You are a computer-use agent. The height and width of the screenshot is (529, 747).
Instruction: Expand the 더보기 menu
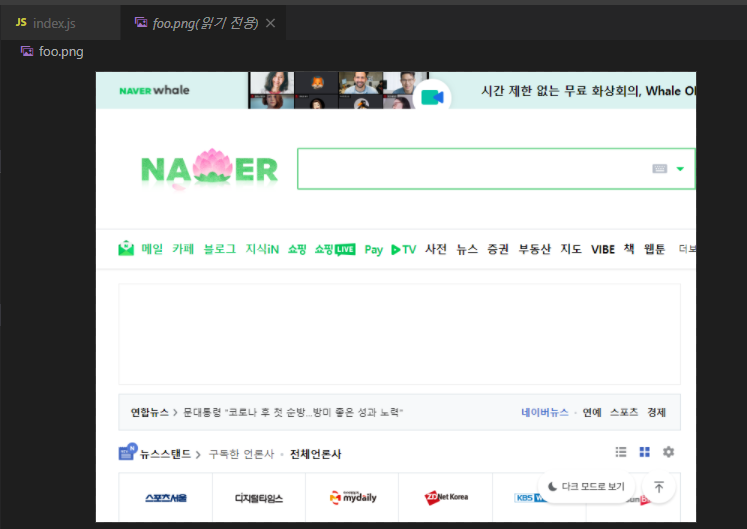point(687,249)
